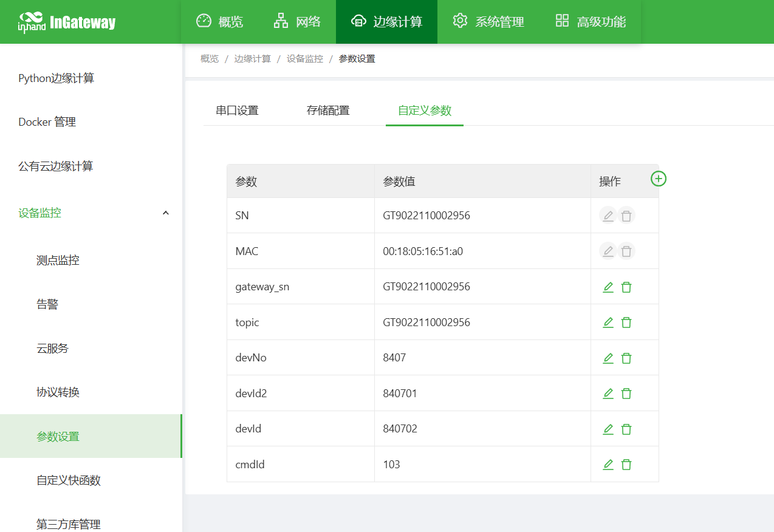
Task: Add a new custom parameter with plus icon
Action: point(659,179)
